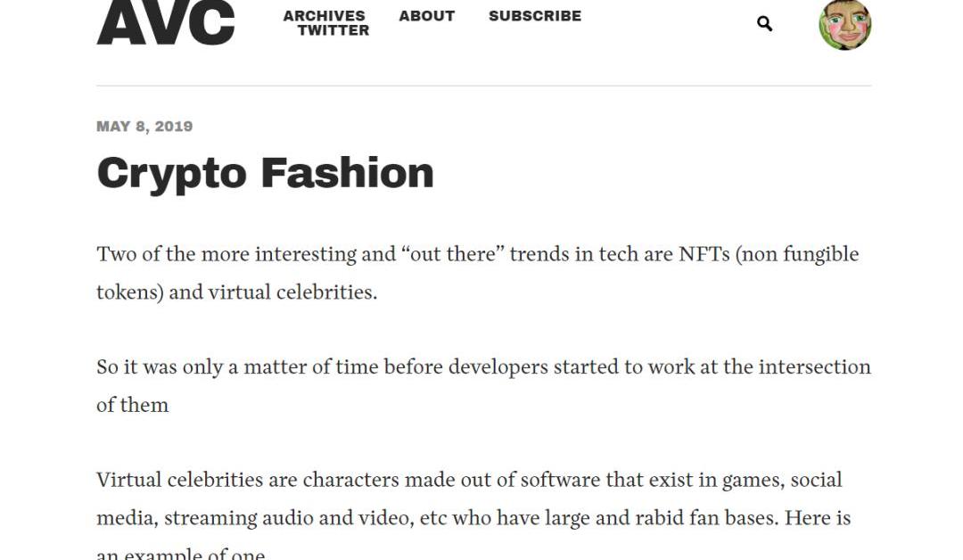Open the search magnifier icon

[x=764, y=24]
